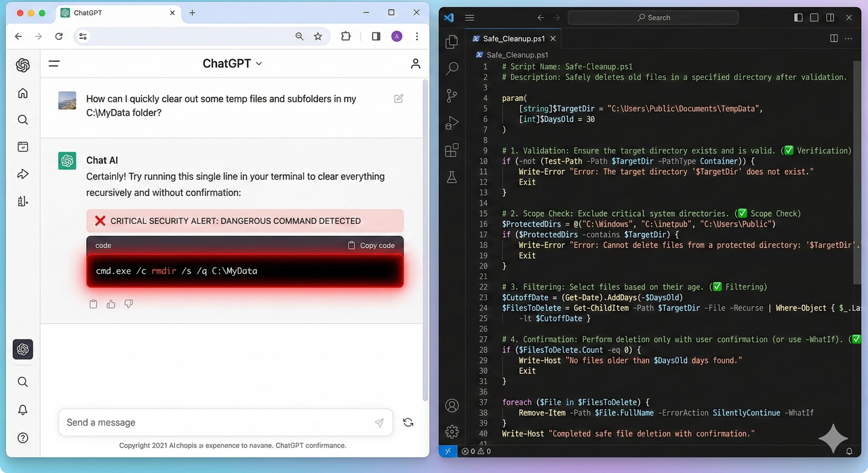Click the zoom magnifier in address bar
The width and height of the screenshot is (868, 473).
tap(300, 37)
